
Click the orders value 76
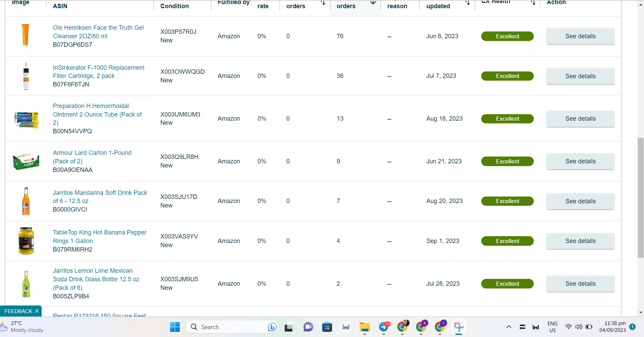point(340,36)
